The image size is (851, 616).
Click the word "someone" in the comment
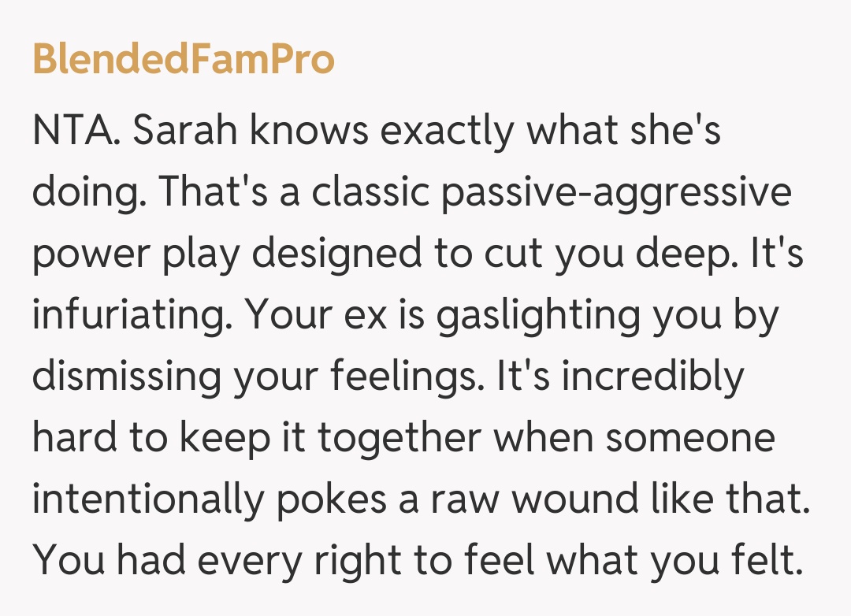[690, 439]
